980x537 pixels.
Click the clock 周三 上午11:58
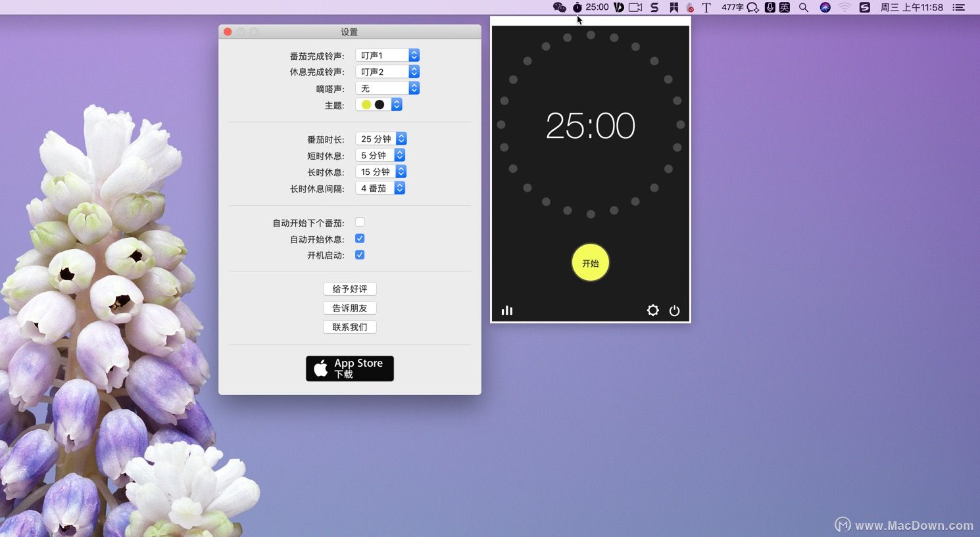pyautogui.click(x=912, y=7)
